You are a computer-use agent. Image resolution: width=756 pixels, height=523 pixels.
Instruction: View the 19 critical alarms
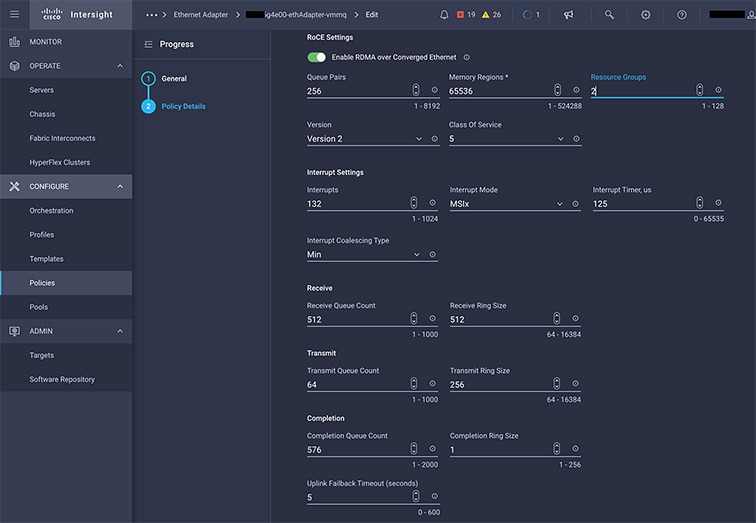point(466,15)
